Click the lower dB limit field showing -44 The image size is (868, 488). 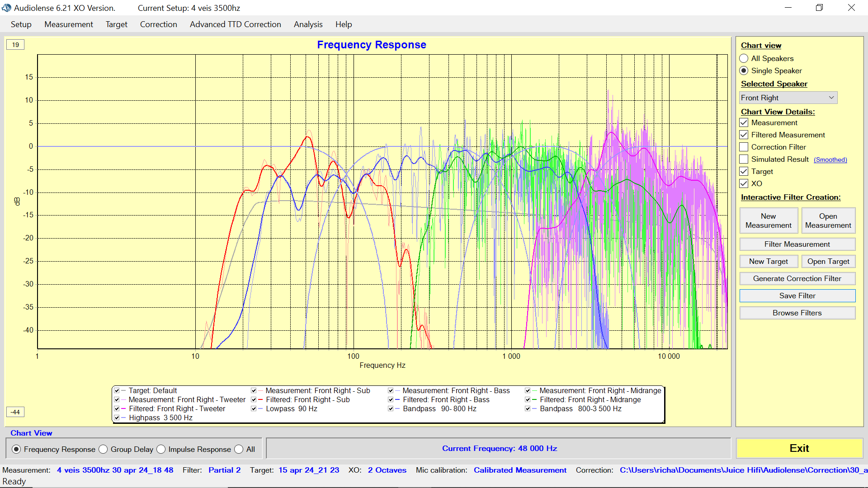click(15, 412)
